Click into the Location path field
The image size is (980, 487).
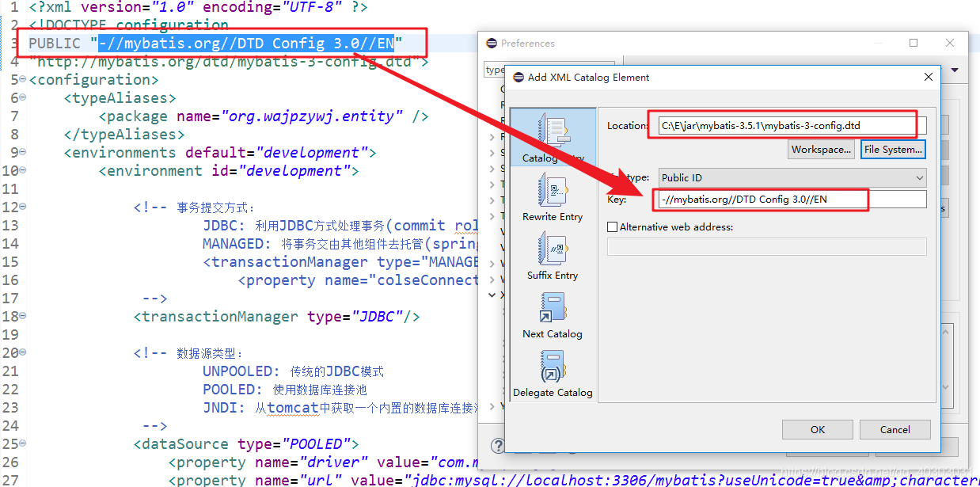pyautogui.click(x=792, y=125)
